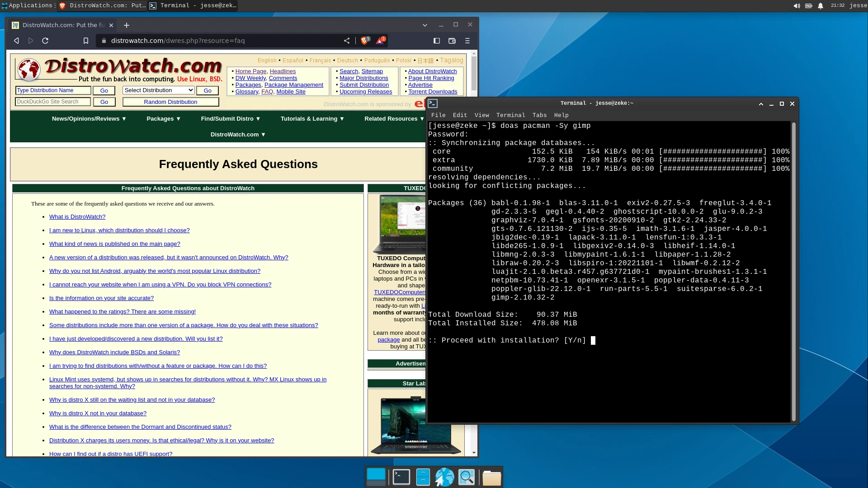The width and height of the screenshot is (868, 488).
Task: Click the share icon in the address bar
Action: tap(347, 41)
